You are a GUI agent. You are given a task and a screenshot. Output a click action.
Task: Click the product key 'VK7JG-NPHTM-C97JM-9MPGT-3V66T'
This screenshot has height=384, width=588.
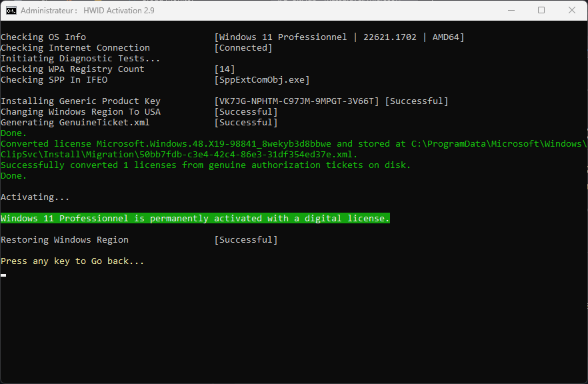297,101
